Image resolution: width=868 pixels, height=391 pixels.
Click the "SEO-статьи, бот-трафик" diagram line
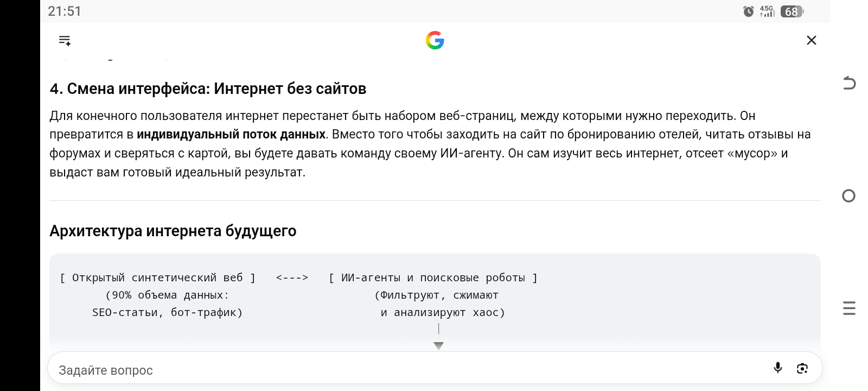click(x=168, y=312)
